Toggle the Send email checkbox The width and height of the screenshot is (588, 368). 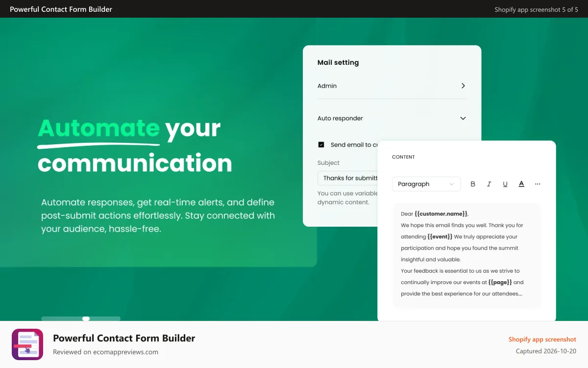point(321,145)
